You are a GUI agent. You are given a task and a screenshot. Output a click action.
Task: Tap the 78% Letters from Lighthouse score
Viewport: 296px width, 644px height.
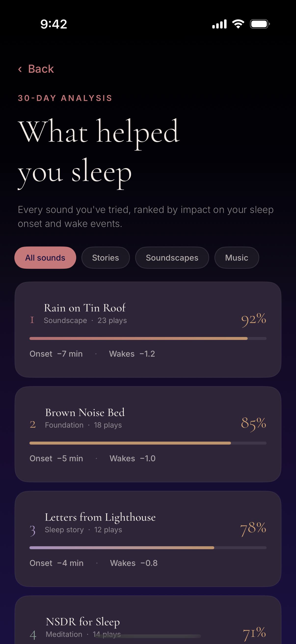tap(253, 529)
